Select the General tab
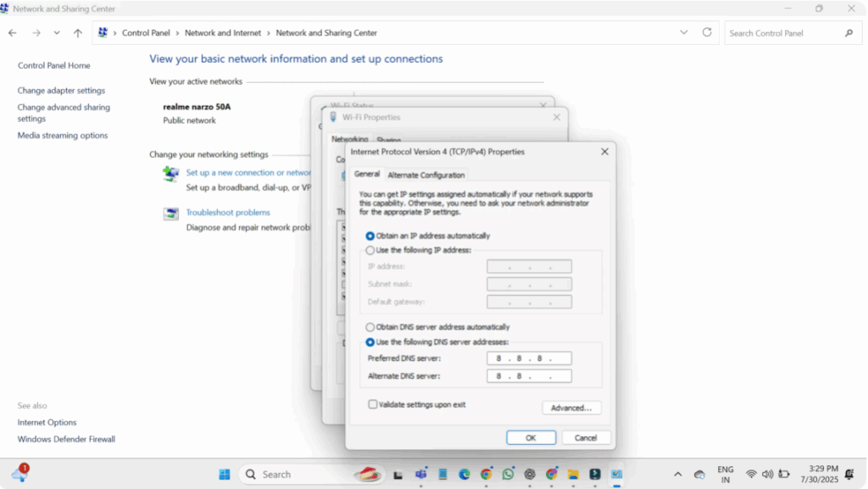The image size is (868, 489). coord(366,175)
